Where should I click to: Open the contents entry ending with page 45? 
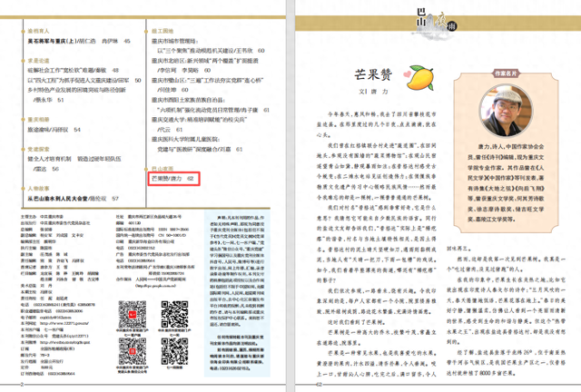(x=79, y=41)
